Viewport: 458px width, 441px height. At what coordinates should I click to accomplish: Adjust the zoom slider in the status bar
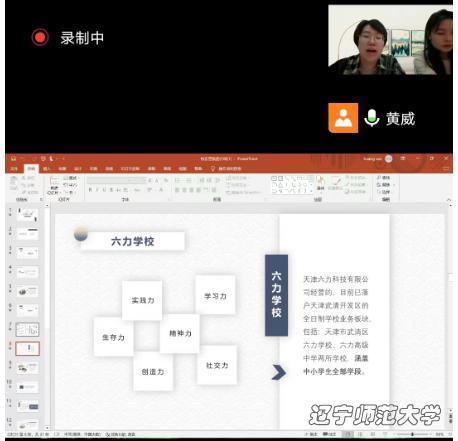click(412, 434)
